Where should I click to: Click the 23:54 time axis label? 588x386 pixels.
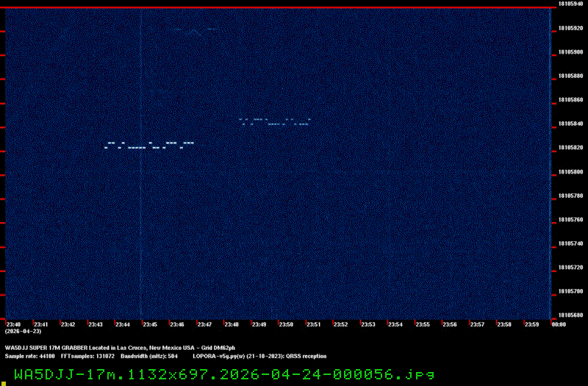pyautogui.click(x=395, y=324)
